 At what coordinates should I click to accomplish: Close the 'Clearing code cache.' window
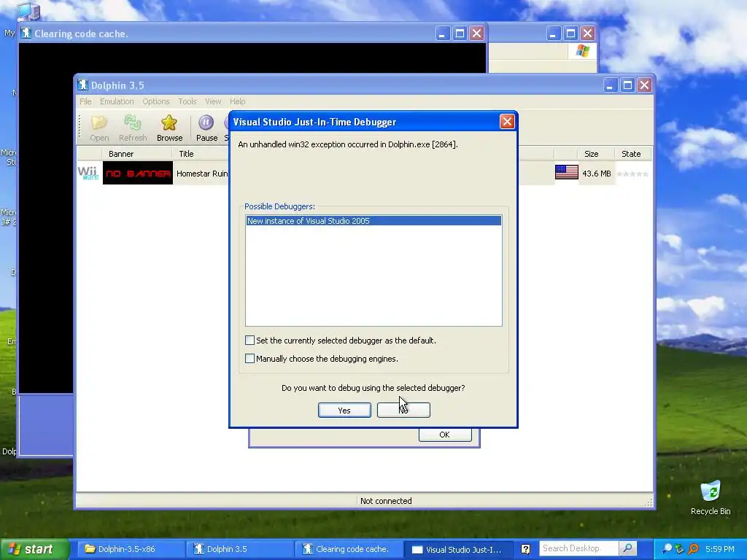coord(477,34)
